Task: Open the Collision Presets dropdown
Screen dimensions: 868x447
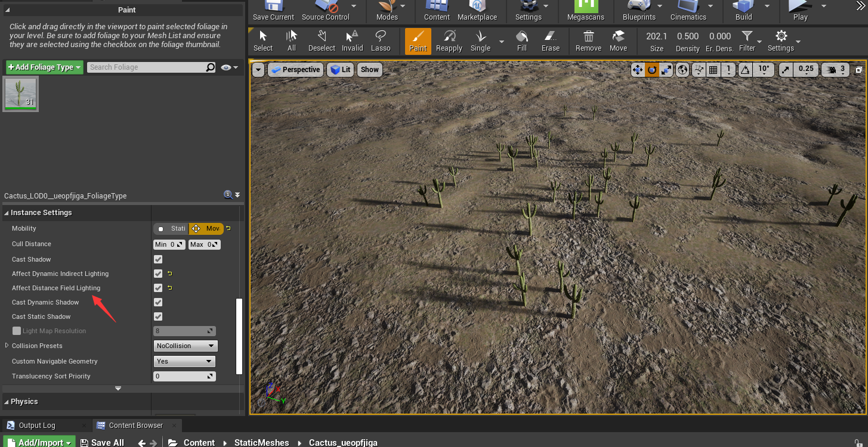Action: coord(186,346)
